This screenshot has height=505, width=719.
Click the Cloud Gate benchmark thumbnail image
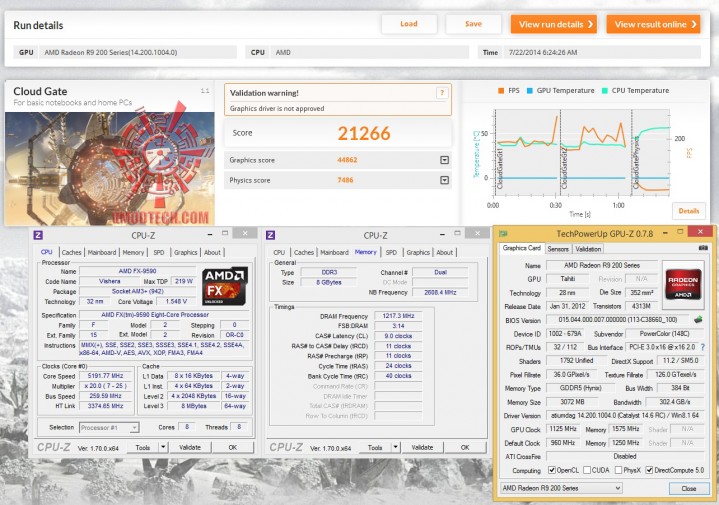tap(110, 169)
